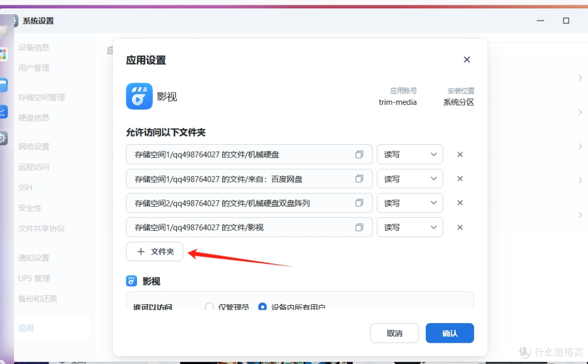Click the large 影视 app icon
The image size is (588, 364).
click(139, 96)
